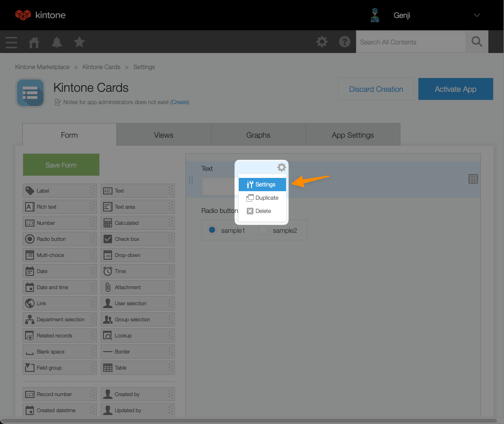Switch to the Form tab

tap(69, 135)
